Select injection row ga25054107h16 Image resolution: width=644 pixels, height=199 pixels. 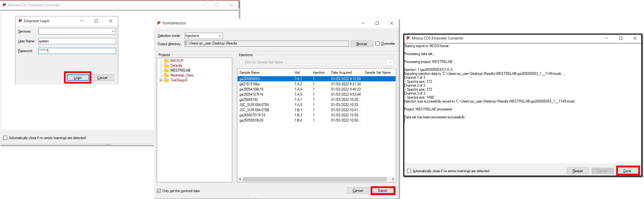point(316,94)
